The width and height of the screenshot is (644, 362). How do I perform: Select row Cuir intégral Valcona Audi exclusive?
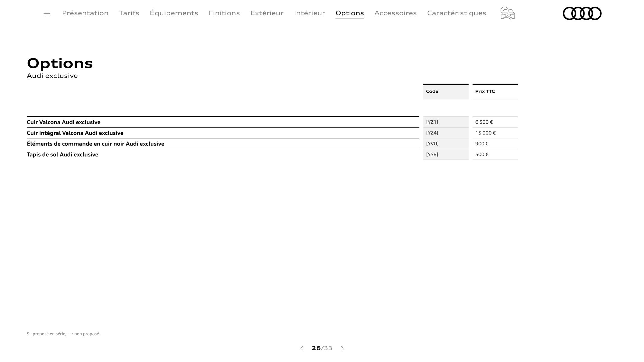pos(223,133)
